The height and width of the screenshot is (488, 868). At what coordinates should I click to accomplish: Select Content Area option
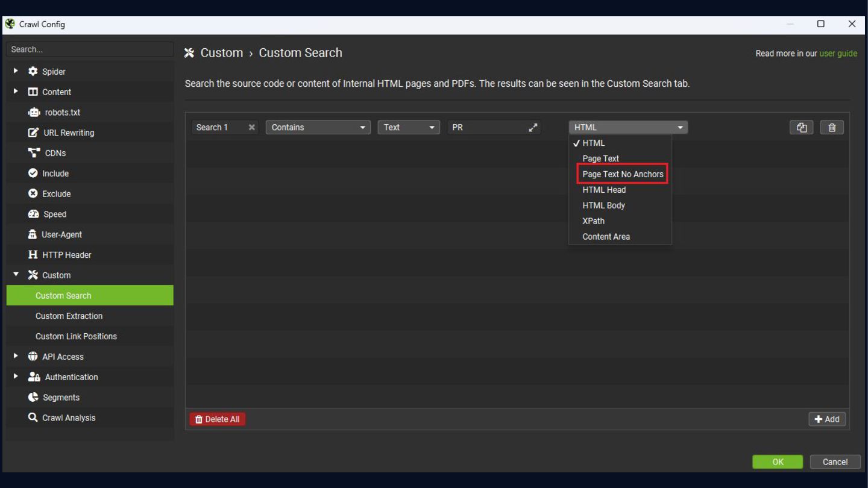coord(620,237)
